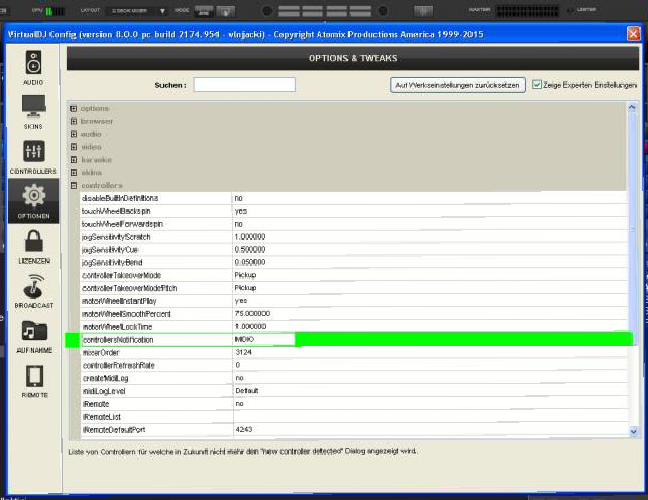This screenshot has width=648, height=500.
Task: Select the motorWheelInstantPlay setting
Action: tap(354, 301)
